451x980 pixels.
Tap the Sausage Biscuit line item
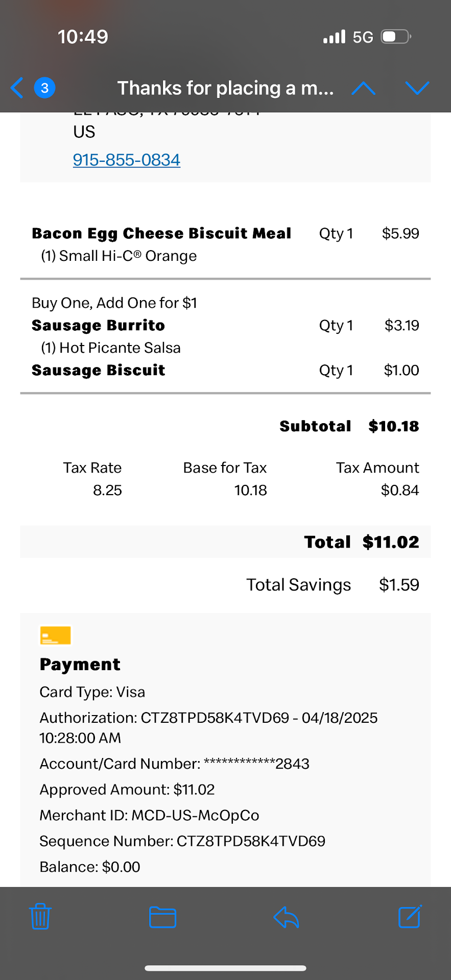coord(98,370)
